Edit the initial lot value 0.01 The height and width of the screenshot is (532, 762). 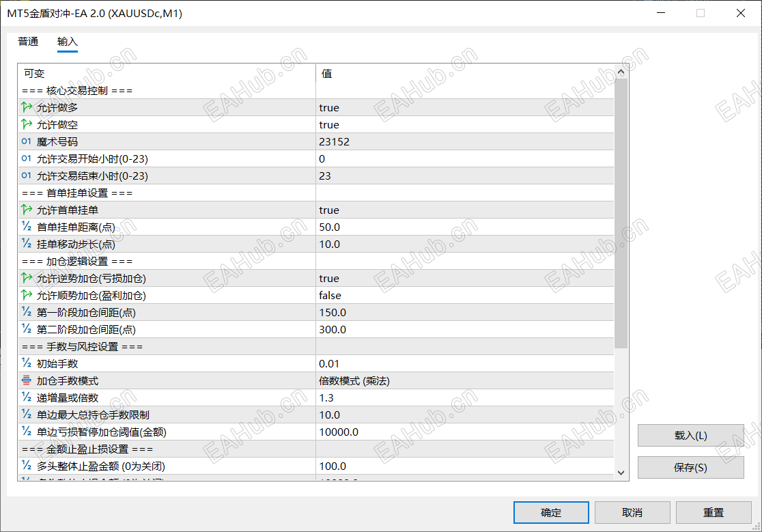(x=464, y=363)
